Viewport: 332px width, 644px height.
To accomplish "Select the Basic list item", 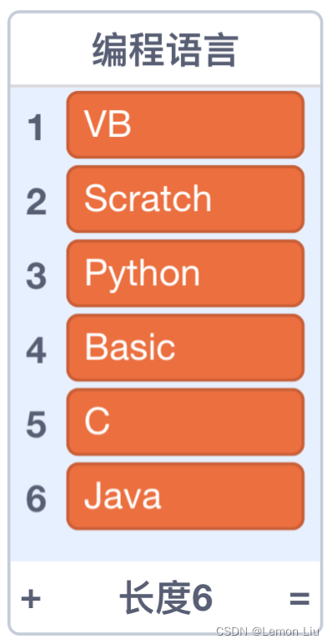I will [x=185, y=348].
